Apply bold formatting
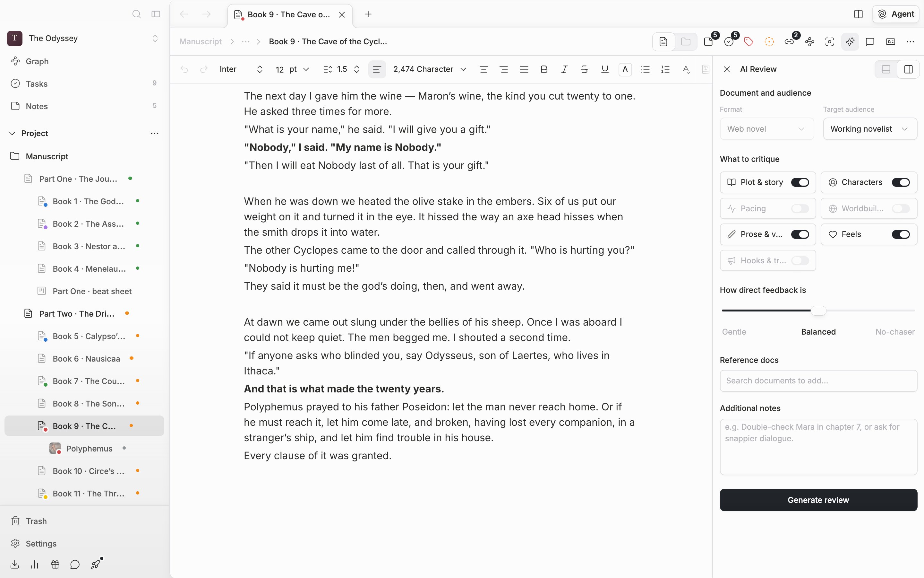Image resolution: width=924 pixels, height=578 pixels. click(544, 69)
